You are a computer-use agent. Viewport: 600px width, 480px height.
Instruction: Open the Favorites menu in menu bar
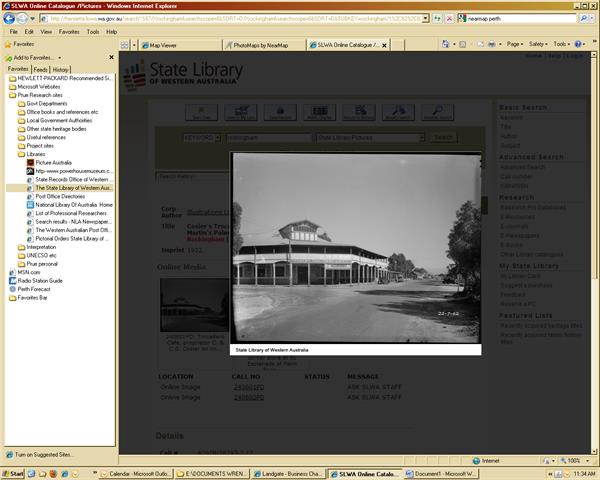69,32
